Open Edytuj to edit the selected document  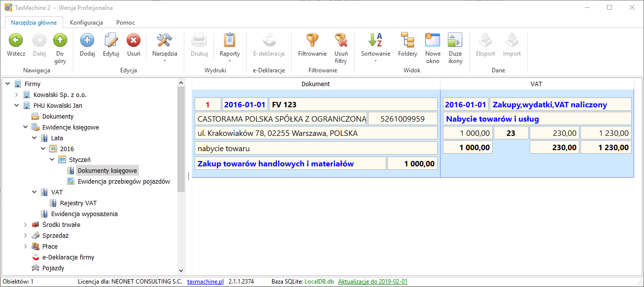(x=111, y=40)
